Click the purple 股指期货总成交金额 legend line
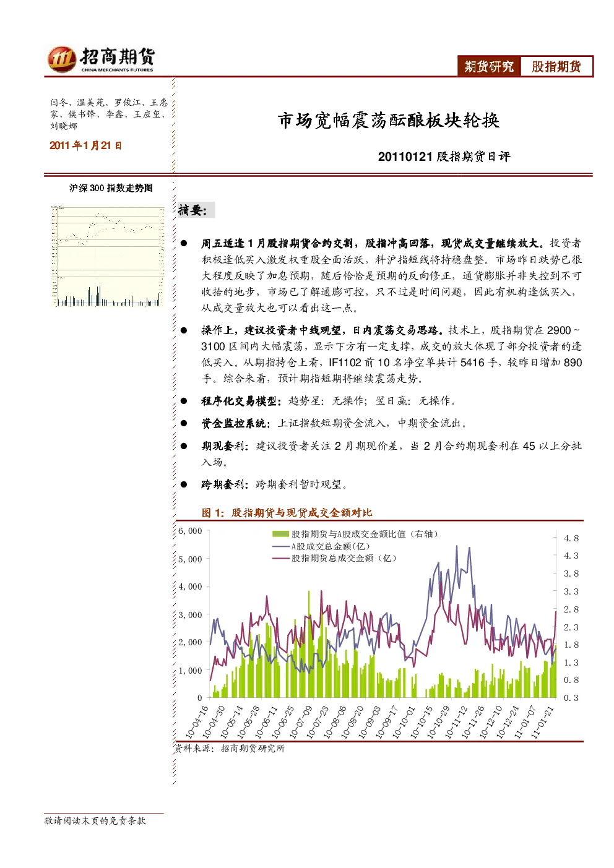 280,558
